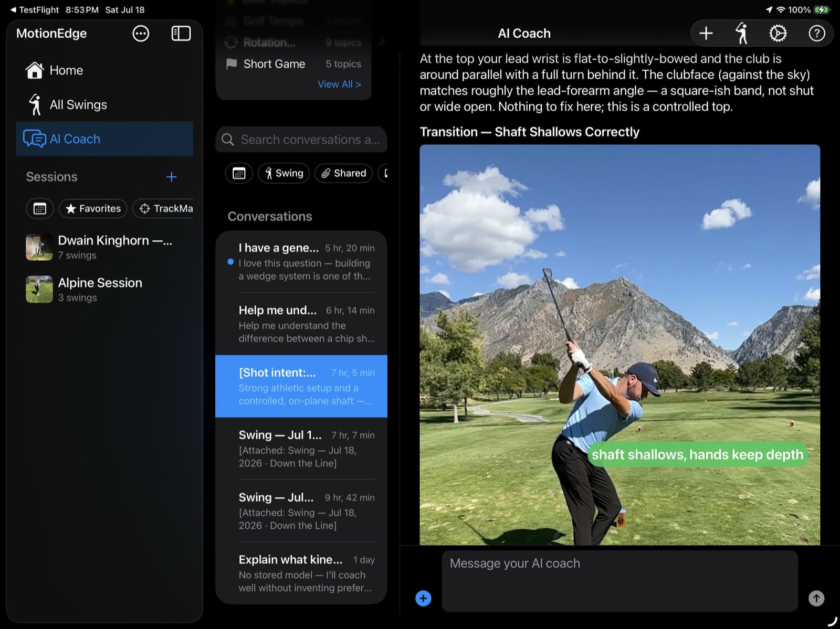Open All Swings in sidebar
Viewport: 840px width, 629px height.
[x=104, y=104]
